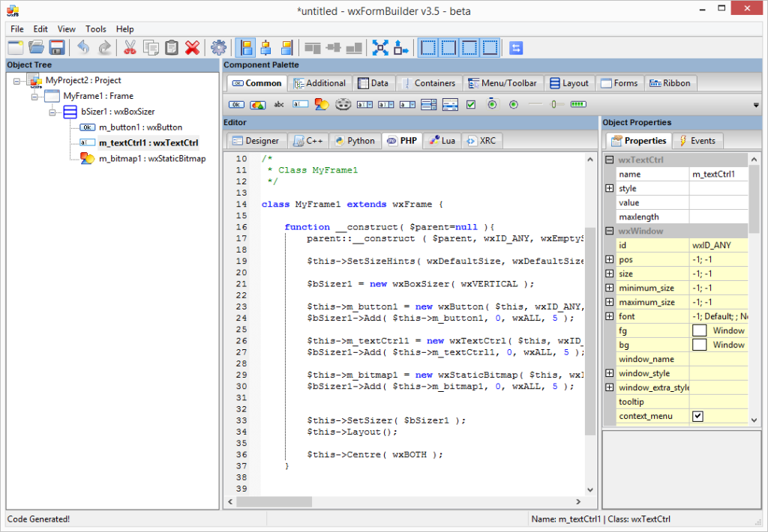Viewport: 768px width, 532px height.
Task: Click the Generate Code gear icon
Action: coord(218,48)
